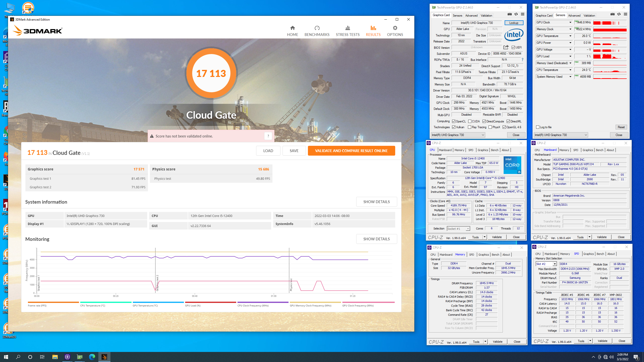
Task: Click the 3DMark logo
Action: tap(37, 30)
